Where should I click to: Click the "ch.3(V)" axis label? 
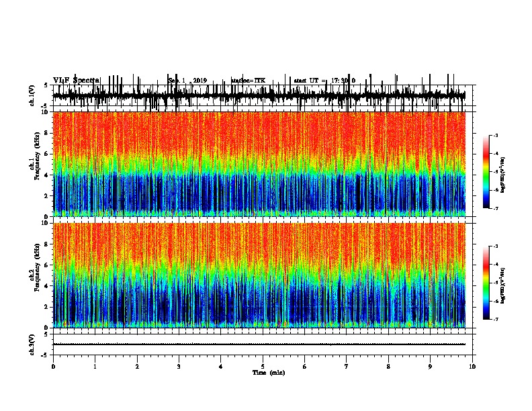[x=32, y=345]
